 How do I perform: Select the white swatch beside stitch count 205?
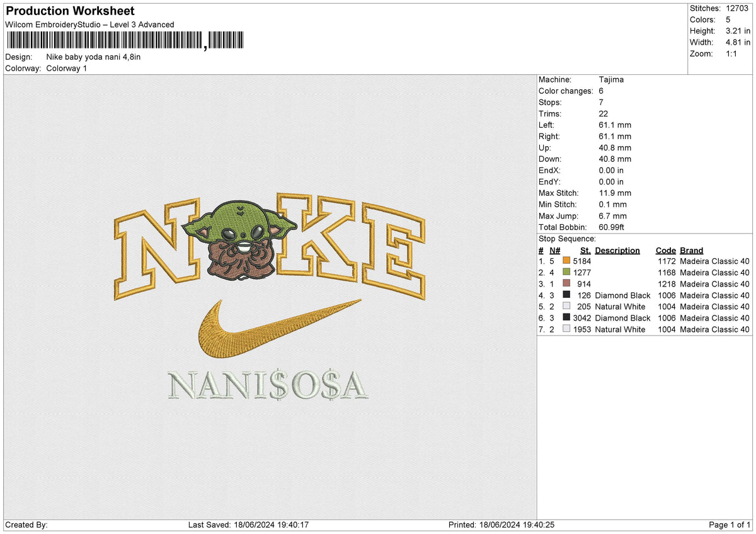566,306
